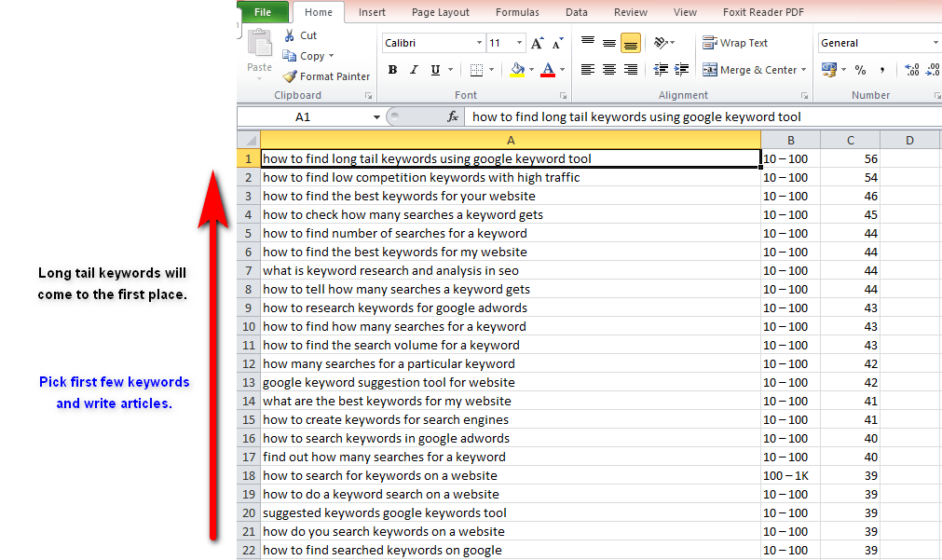Open the font size dropdown
The width and height of the screenshot is (942, 560).
[x=519, y=43]
